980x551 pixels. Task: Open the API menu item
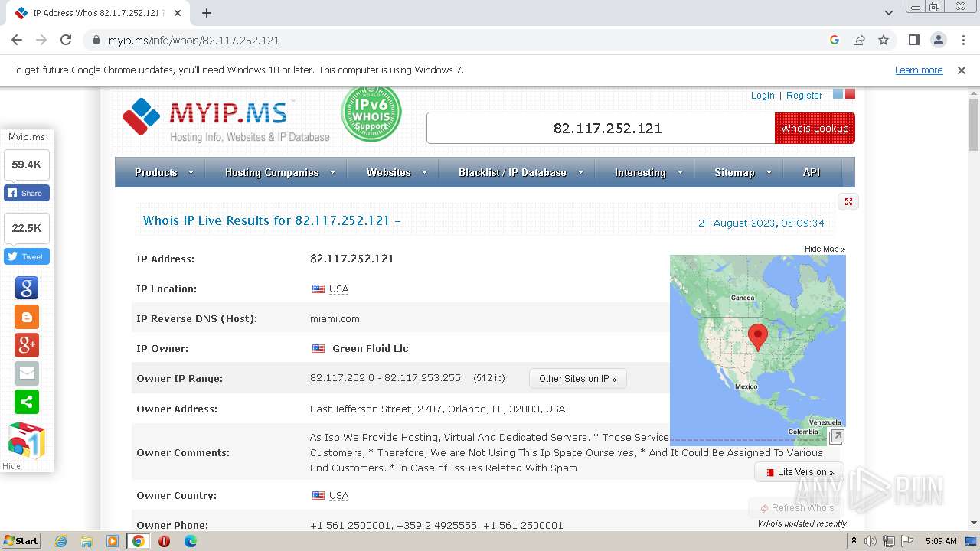[812, 172]
